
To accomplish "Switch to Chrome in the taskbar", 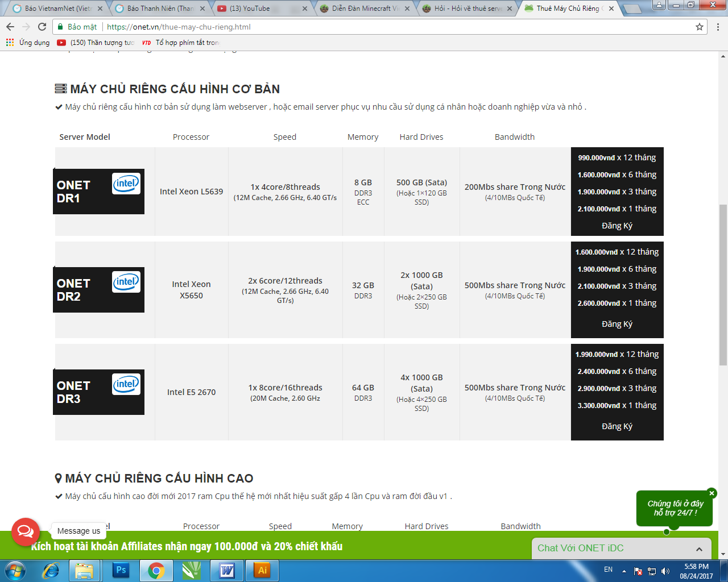I will pyautogui.click(x=156, y=571).
